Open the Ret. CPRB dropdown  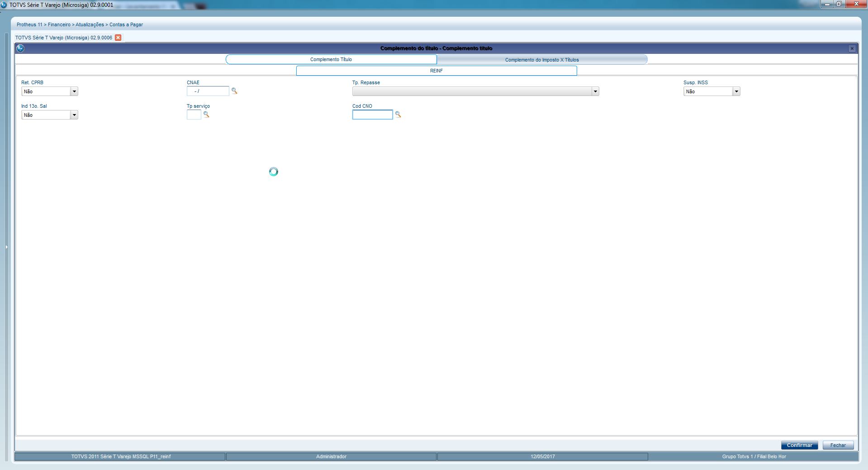pyautogui.click(x=74, y=91)
